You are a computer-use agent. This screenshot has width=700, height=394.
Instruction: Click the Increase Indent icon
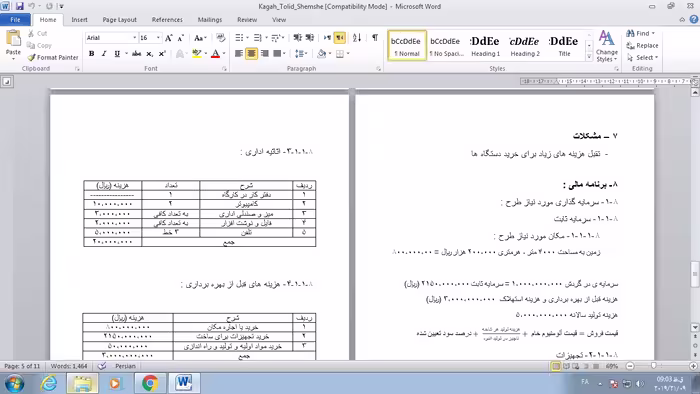point(309,37)
